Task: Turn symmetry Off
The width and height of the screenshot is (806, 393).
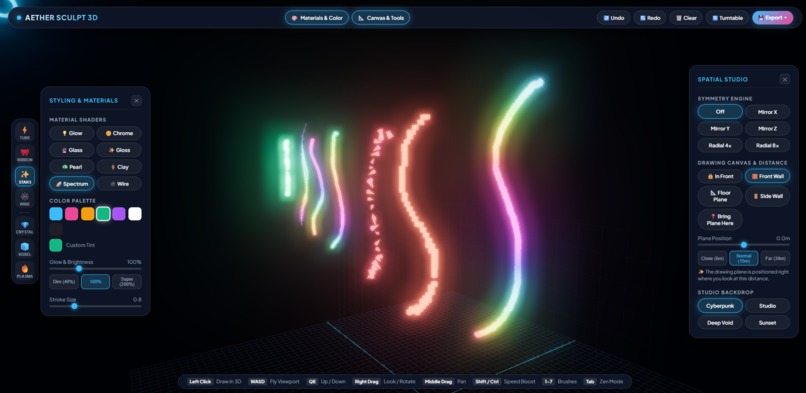Action: [x=720, y=111]
